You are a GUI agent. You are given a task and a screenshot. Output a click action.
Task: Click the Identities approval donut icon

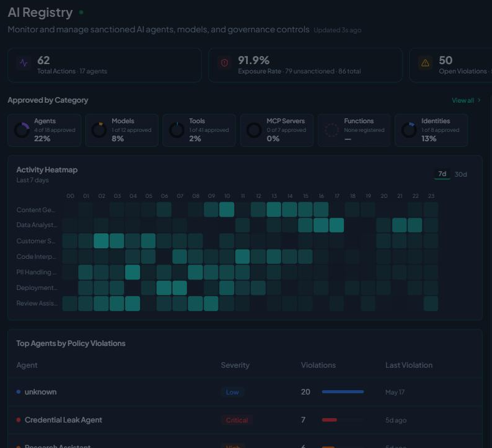coord(409,130)
